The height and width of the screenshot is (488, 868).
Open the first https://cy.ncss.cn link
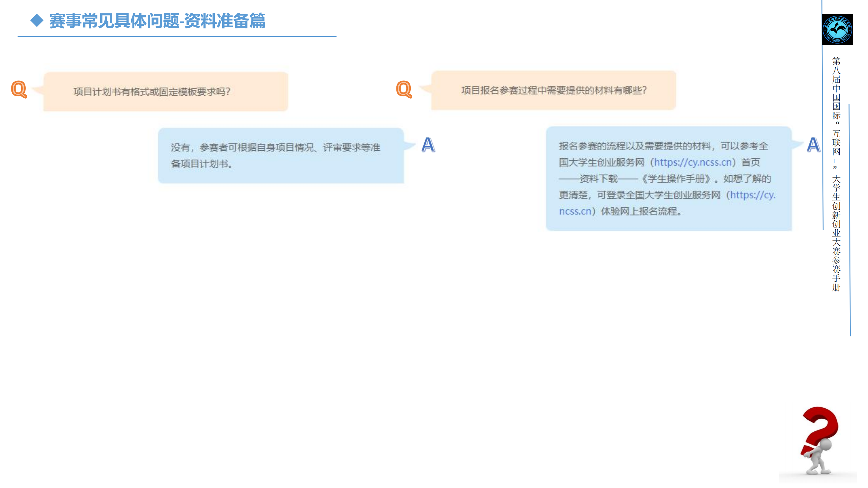tap(693, 162)
